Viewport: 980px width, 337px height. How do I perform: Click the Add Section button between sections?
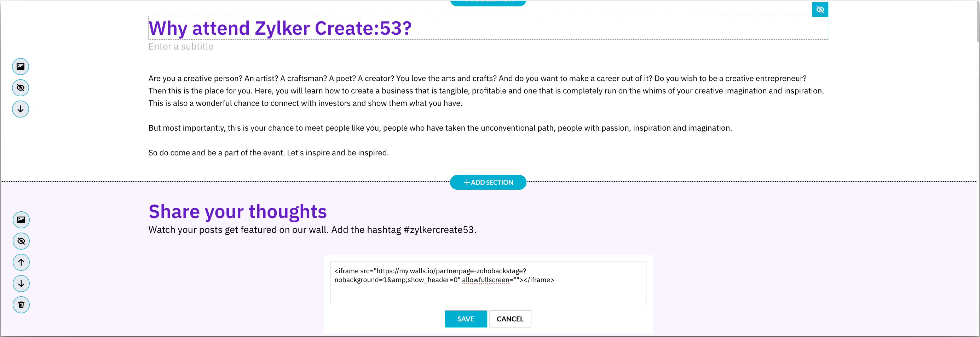[488, 182]
